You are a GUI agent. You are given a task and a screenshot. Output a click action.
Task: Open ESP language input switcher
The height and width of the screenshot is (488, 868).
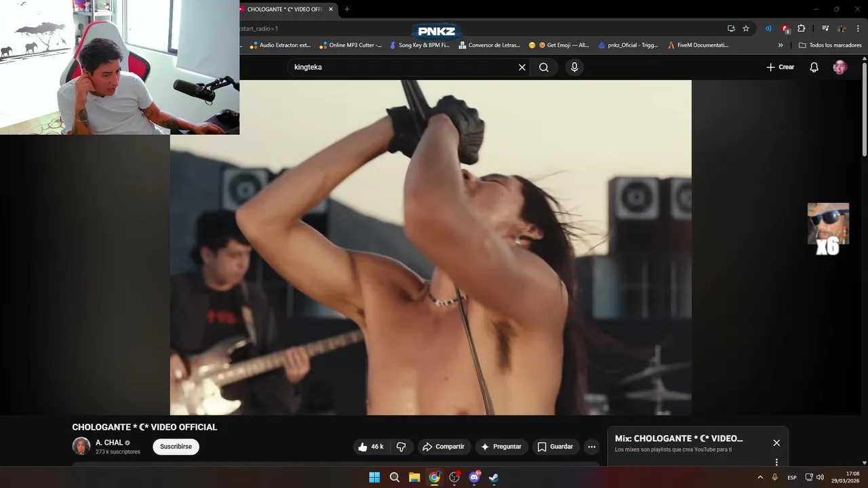click(792, 477)
